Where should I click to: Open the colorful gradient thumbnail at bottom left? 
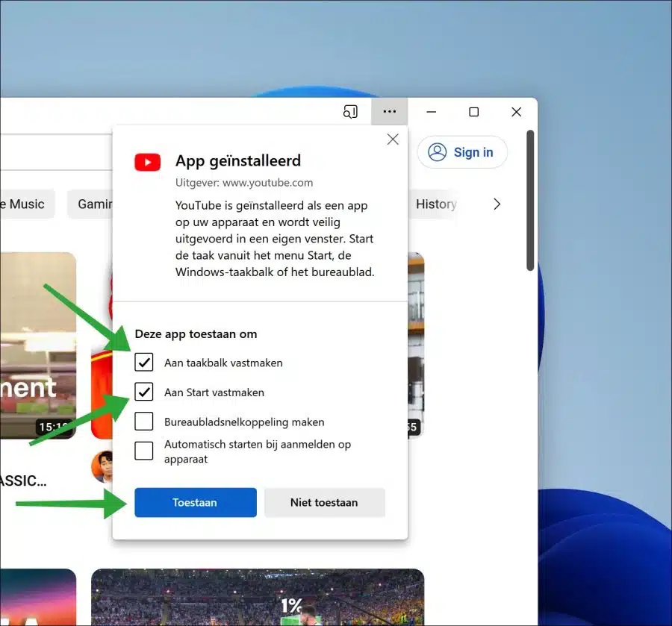point(38,598)
